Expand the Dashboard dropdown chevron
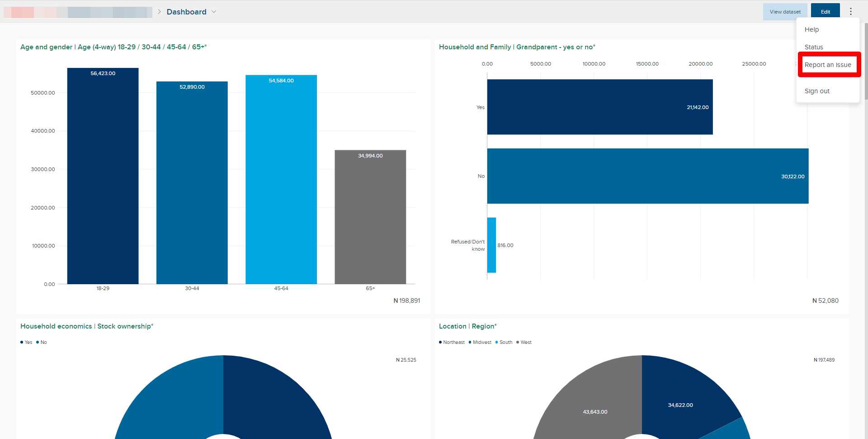The width and height of the screenshot is (868, 439). pyautogui.click(x=214, y=12)
